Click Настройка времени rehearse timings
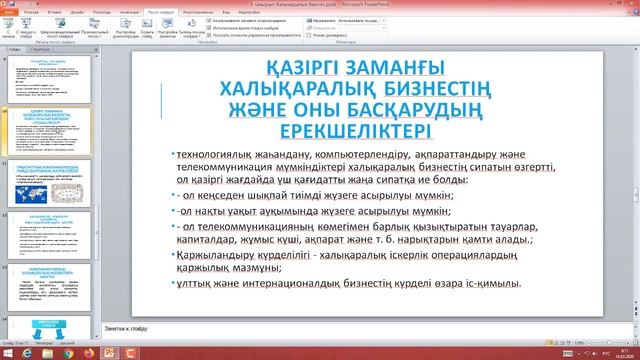Screen dimensions: 640x360 click(x=167, y=28)
